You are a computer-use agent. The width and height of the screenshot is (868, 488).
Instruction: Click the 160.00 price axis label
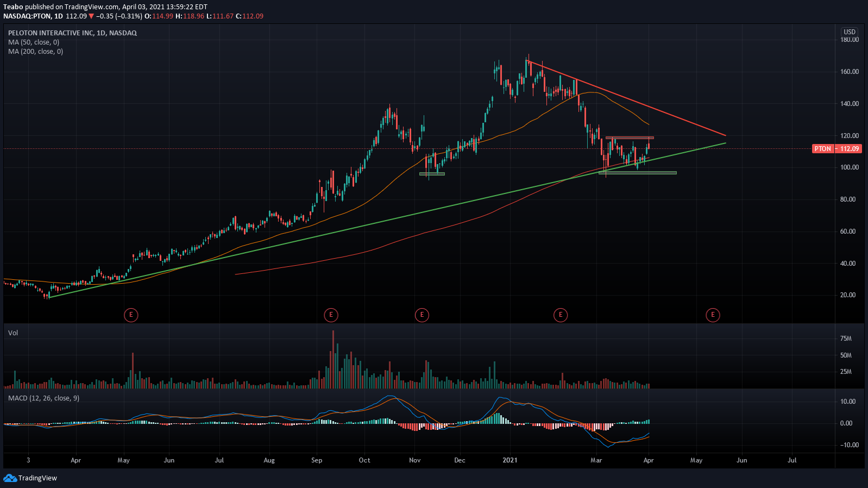coord(850,72)
